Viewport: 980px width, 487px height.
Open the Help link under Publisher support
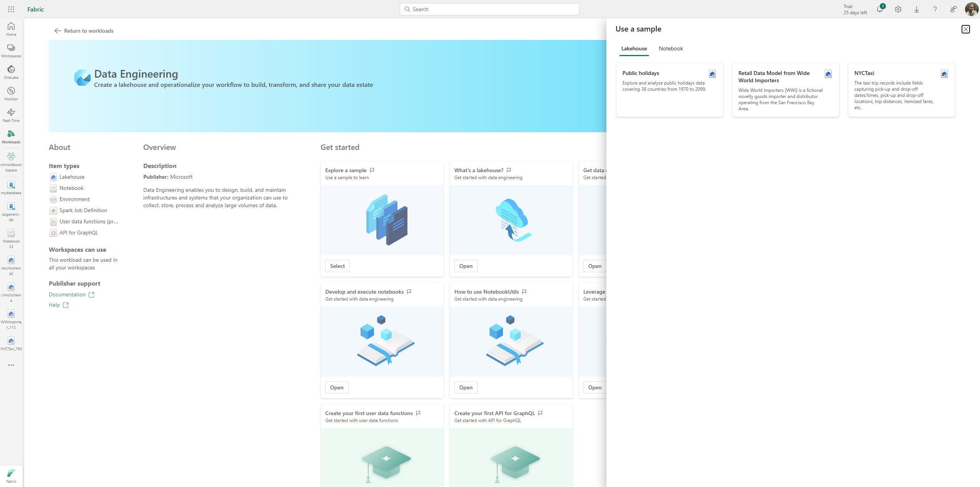(x=59, y=305)
